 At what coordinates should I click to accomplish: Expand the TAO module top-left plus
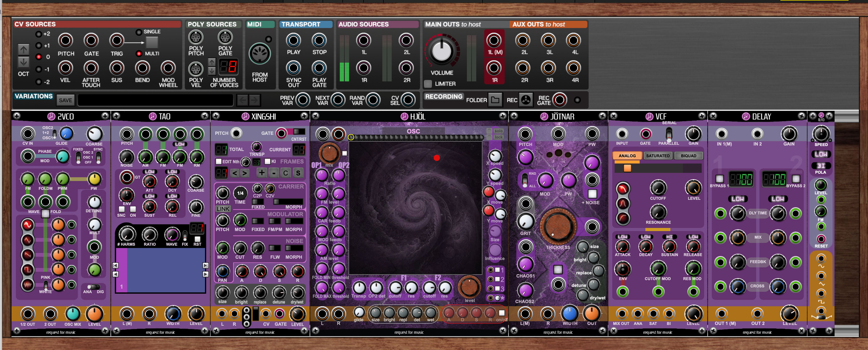[x=116, y=116]
